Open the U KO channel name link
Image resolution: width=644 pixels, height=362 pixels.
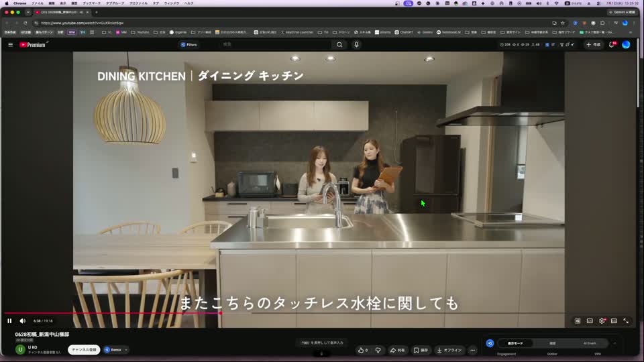point(32,347)
